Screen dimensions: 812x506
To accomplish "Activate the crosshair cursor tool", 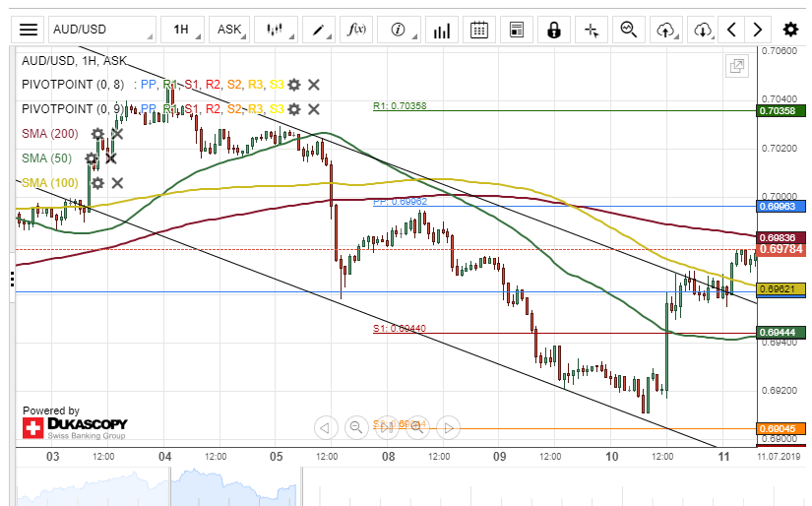I will (x=592, y=30).
